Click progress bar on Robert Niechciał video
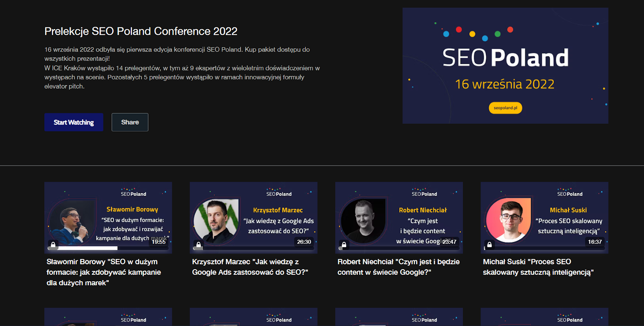The height and width of the screenshot is (326, 644). (x=399, y=248)
